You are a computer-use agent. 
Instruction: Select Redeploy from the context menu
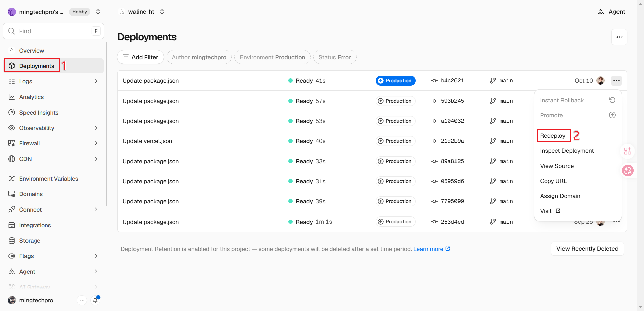pos(552,136)
